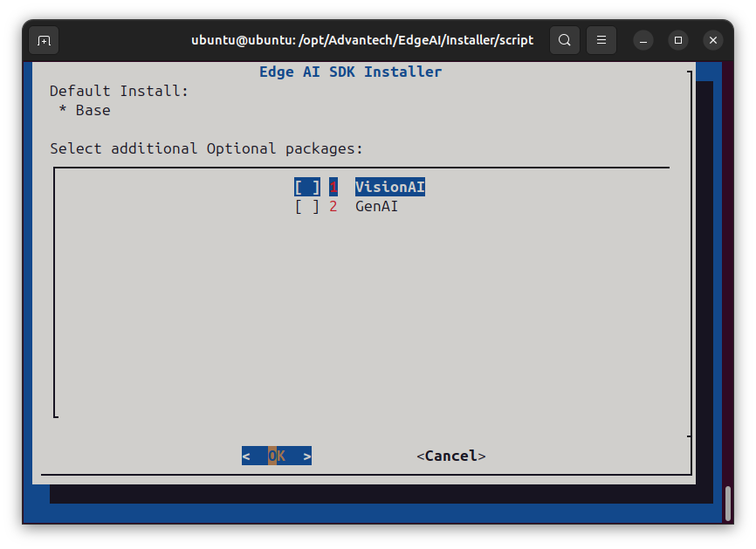This screenshot has width=756, height=549.
Task: Click the terminal vertical scrollbar
Action: 728,504
